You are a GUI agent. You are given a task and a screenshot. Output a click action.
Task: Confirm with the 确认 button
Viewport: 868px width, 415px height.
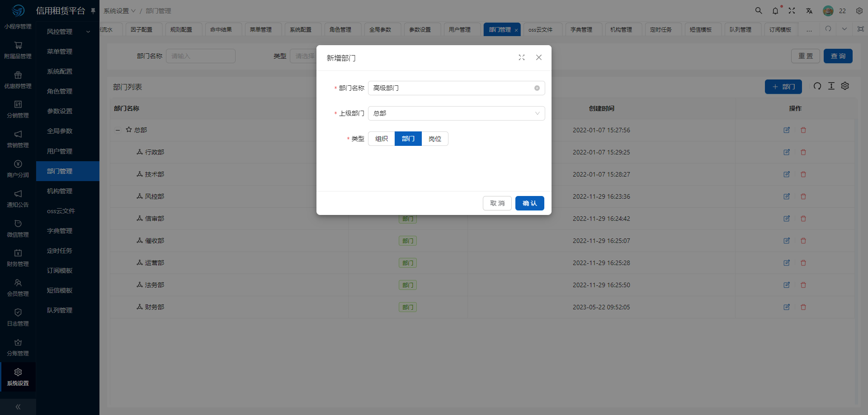pyautogui.click(x=530, y=203)
